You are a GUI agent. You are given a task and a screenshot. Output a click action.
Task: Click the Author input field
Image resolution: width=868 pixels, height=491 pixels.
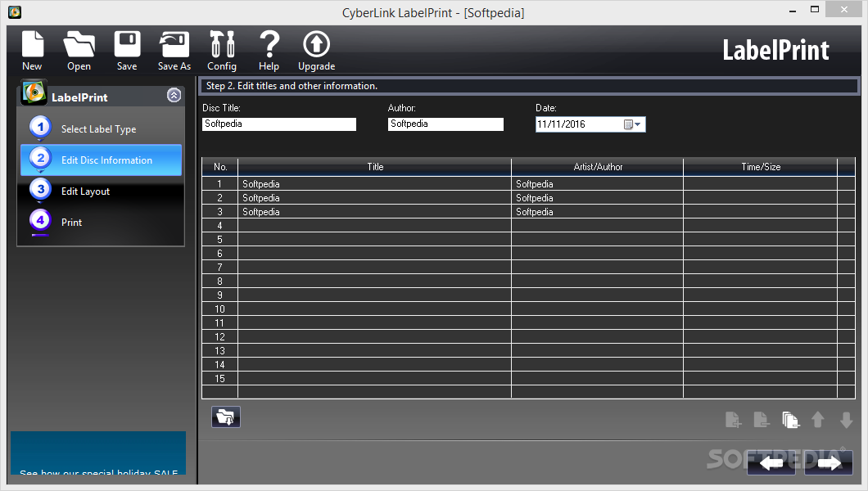click(x=445, y=124)
